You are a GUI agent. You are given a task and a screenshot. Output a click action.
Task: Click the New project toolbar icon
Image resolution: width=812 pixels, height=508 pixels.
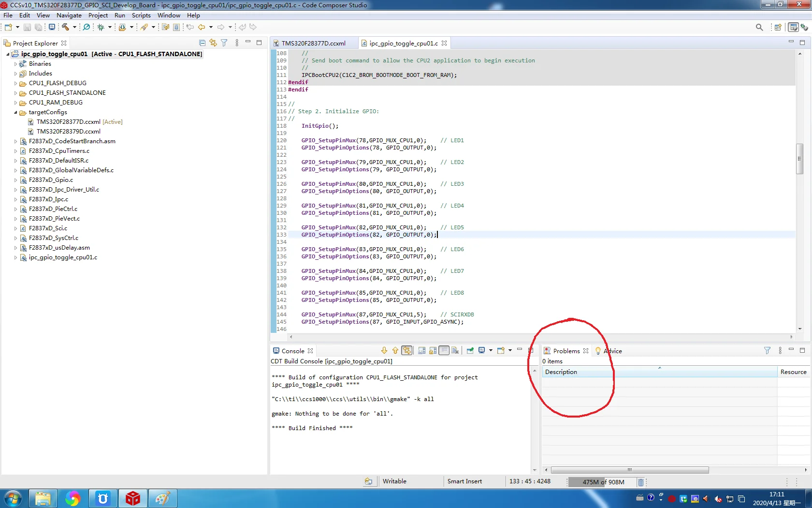(8, 27)
